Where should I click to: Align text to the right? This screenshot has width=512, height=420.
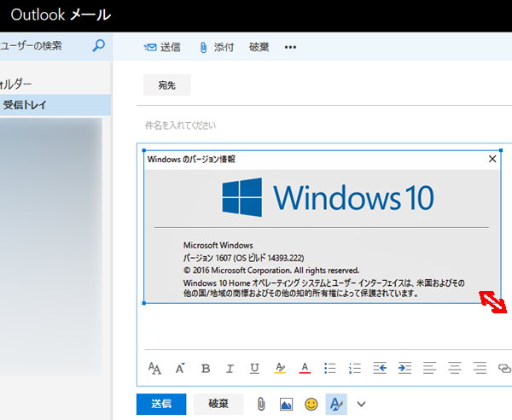480,368
